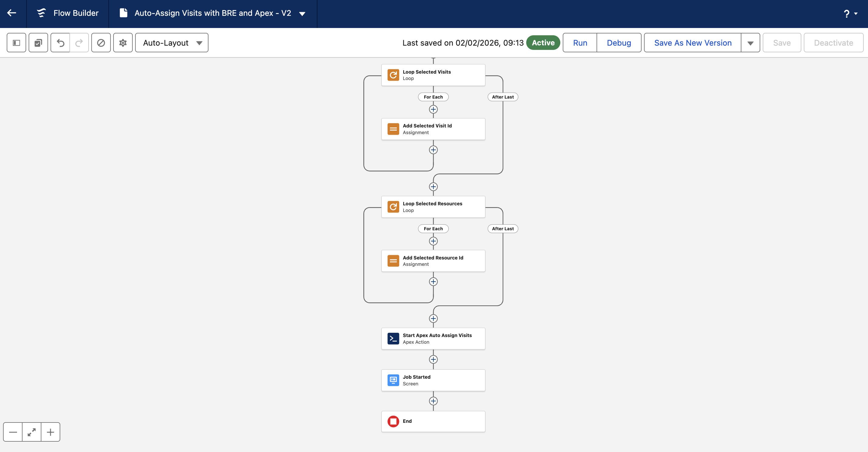Expand the Save As New Version arrow
This screenshot has width=868, height=452.
[750, 43]
